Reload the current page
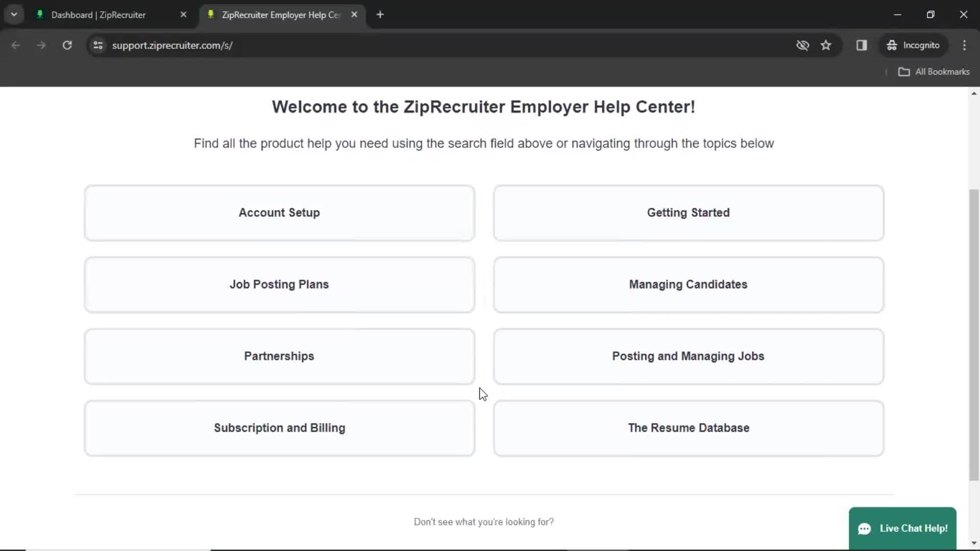The image size is (980, 551). [x=67, y=45]
